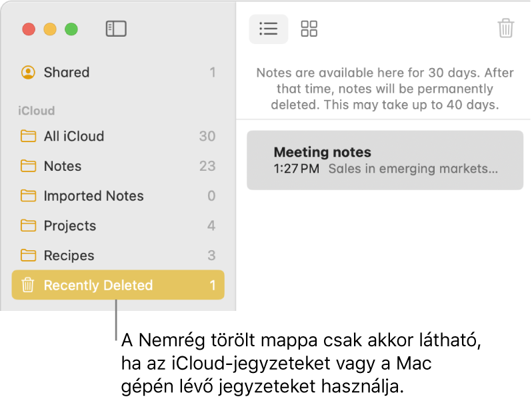This screenshot has width=532, height=401.
Task: Select the Projects folder label
Action: (70, 226)
